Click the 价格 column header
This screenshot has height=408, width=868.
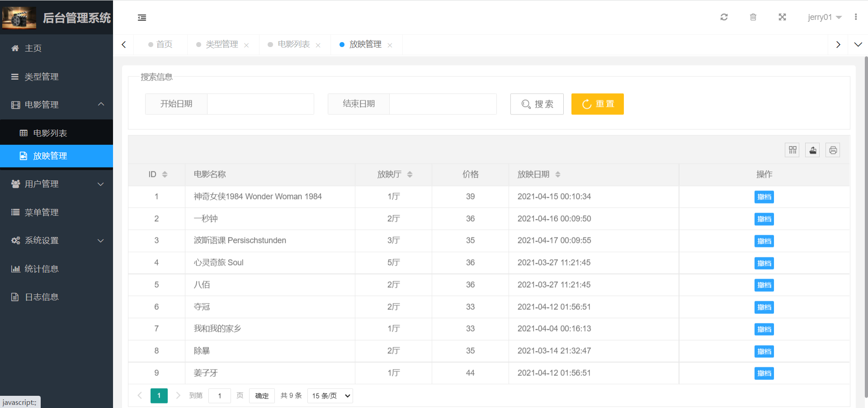coord(470,175)
